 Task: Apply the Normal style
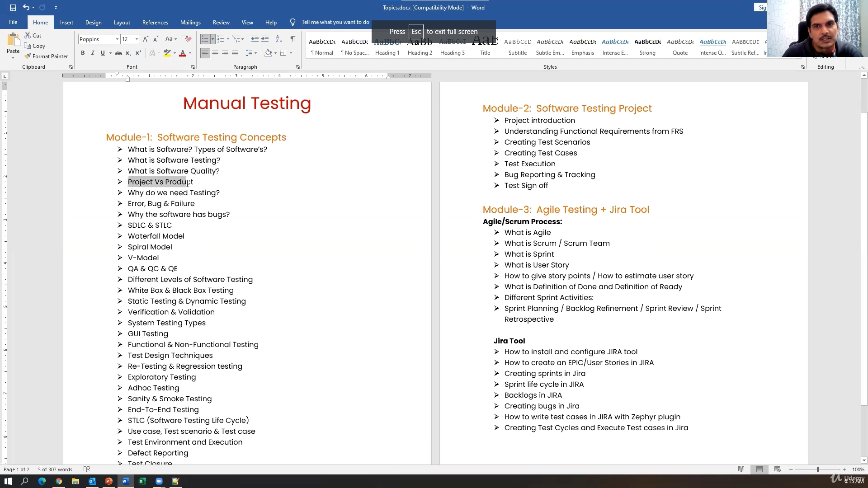[322, 47]
